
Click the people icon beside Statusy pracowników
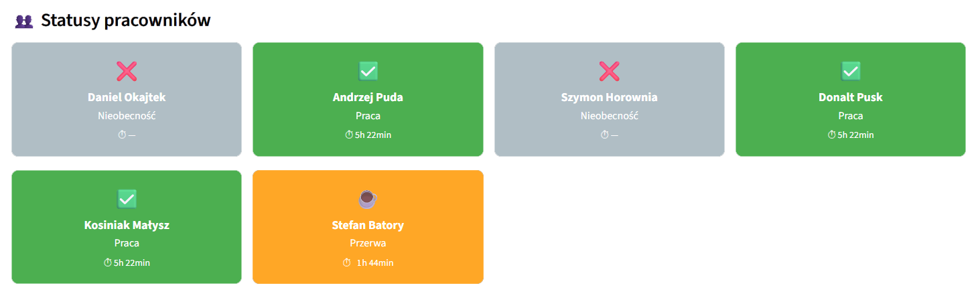[24, 21]
